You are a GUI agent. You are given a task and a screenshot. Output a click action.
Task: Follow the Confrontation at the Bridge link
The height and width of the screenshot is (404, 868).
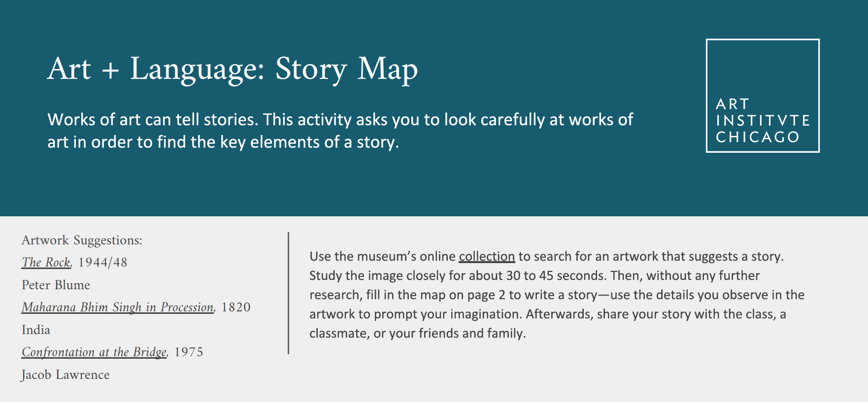click(94, 352)
